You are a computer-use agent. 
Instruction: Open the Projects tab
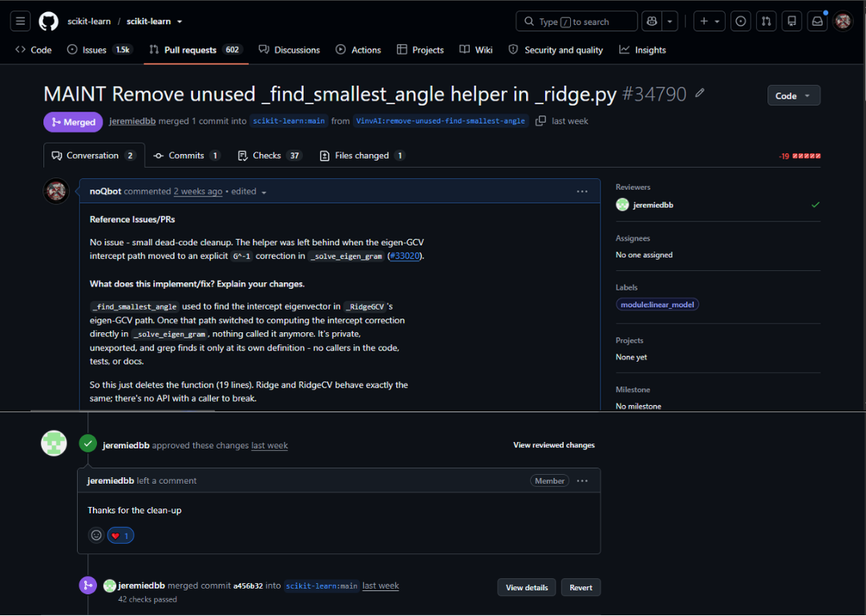coord(420,50)
